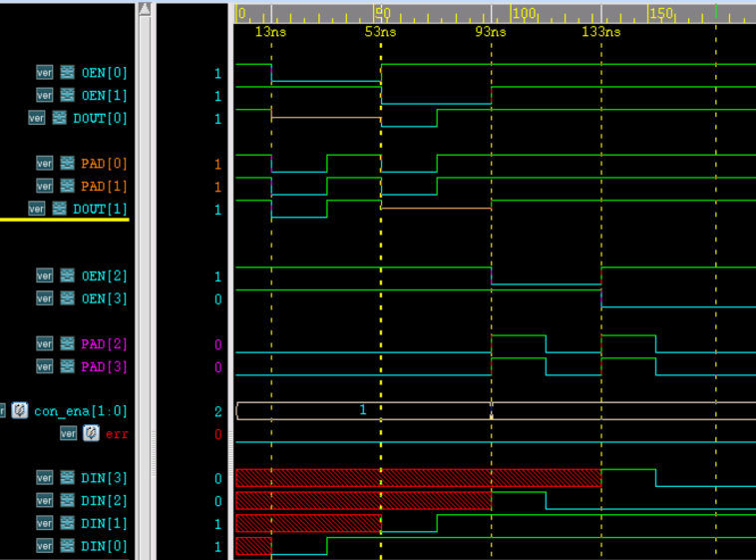Click the 100 mark on time ruler
Screen dimensions: 756x560
point(525,14)
